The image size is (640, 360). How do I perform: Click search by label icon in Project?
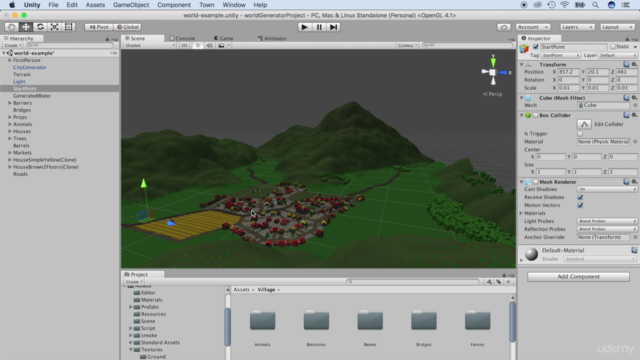[499, 282]
